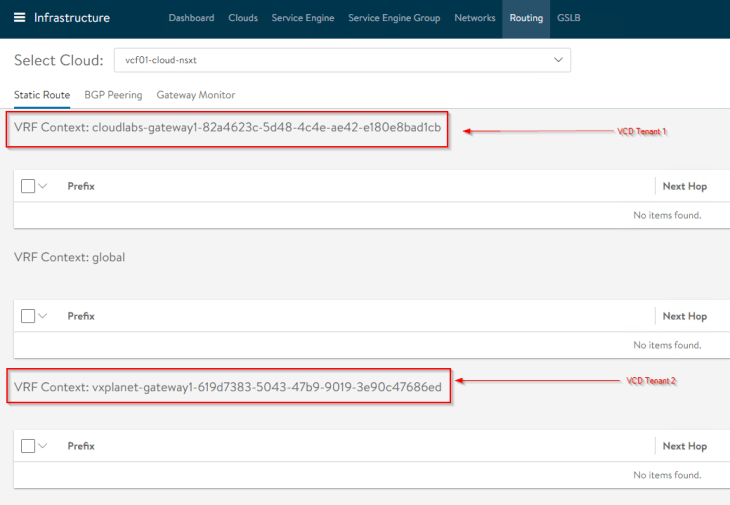Expand chevron beside global table checkbox

pyautogui.click(x=43, y=316)
